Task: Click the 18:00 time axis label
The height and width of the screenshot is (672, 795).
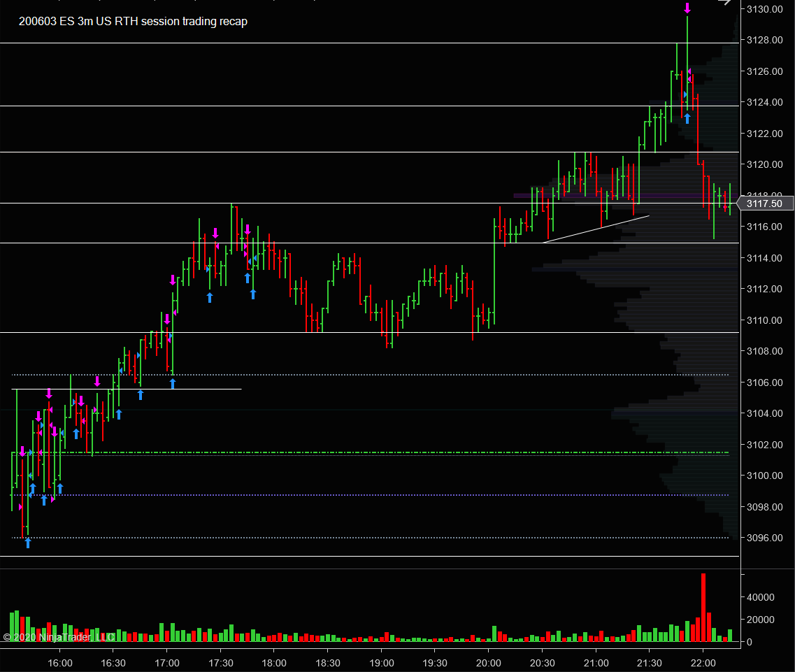Action: point(274,663)
